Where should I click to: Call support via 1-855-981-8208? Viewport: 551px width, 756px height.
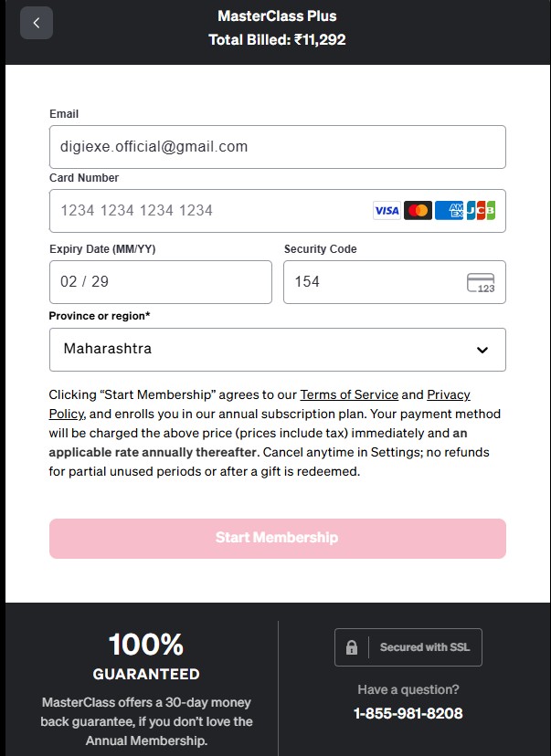pyautogui.click(x=408, y=713)
